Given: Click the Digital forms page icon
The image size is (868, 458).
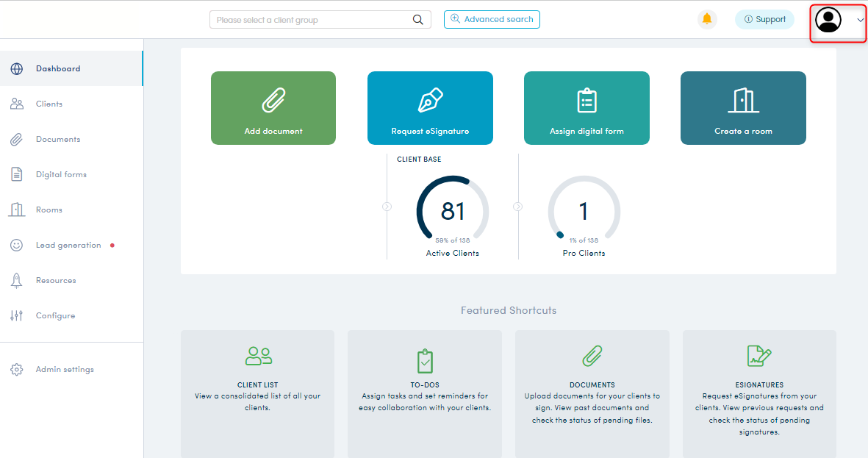Looking at the screenshot, I should click(17, 174).
